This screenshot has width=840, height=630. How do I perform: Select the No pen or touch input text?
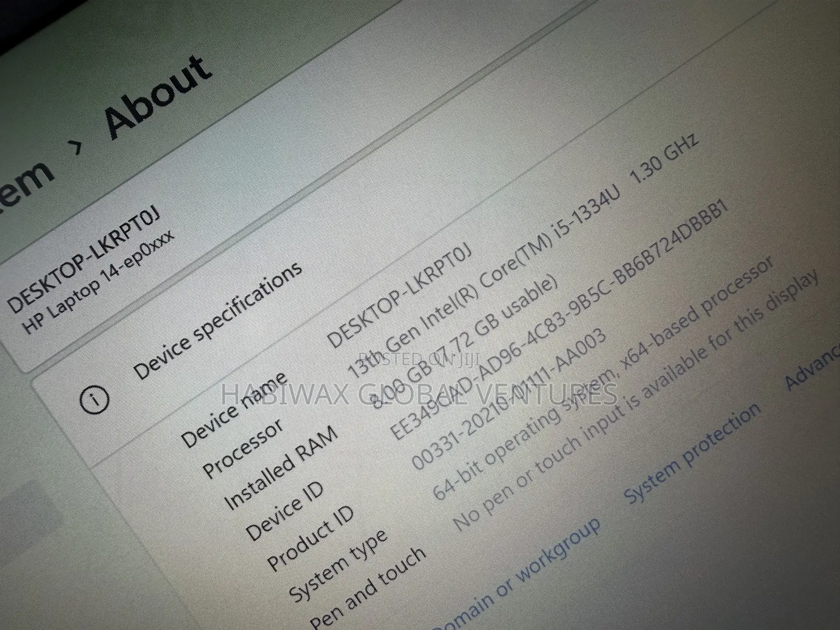pyautogui.click(x=635, y=401)
